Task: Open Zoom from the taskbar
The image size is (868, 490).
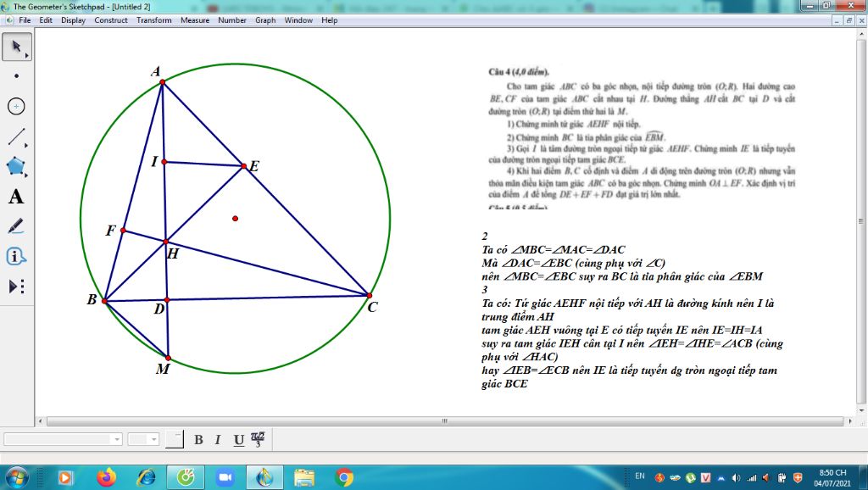Action: (225, 477)
